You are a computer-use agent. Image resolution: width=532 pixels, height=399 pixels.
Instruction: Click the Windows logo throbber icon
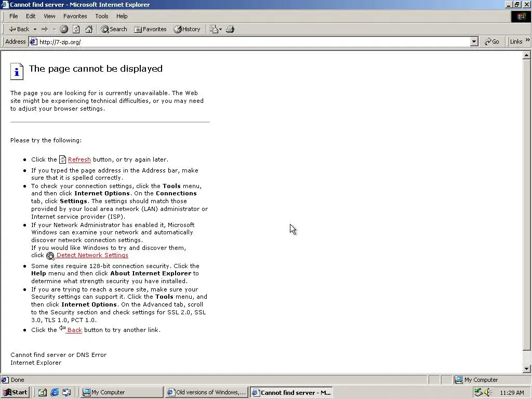pos(521,17)
